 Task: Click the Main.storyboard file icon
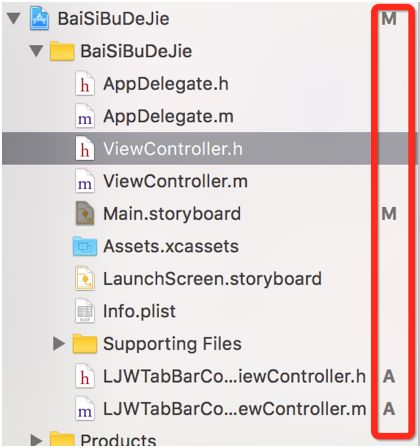tap(85, 214)
